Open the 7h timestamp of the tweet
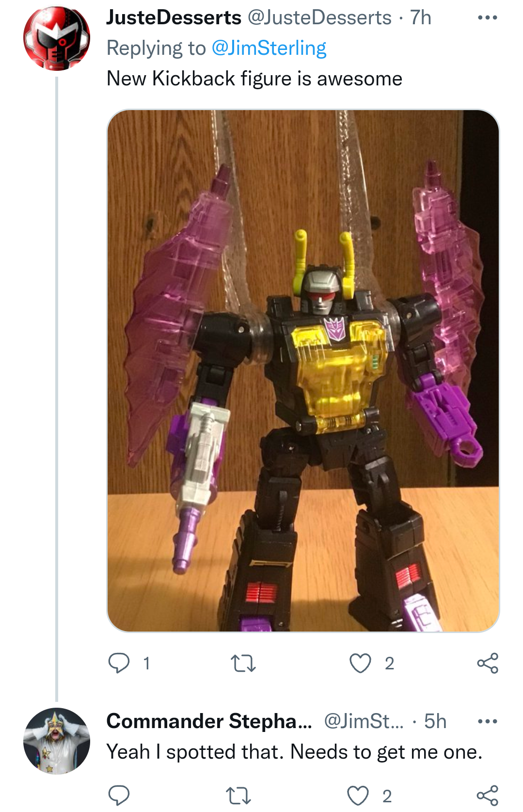 click(x=421, y=17)
